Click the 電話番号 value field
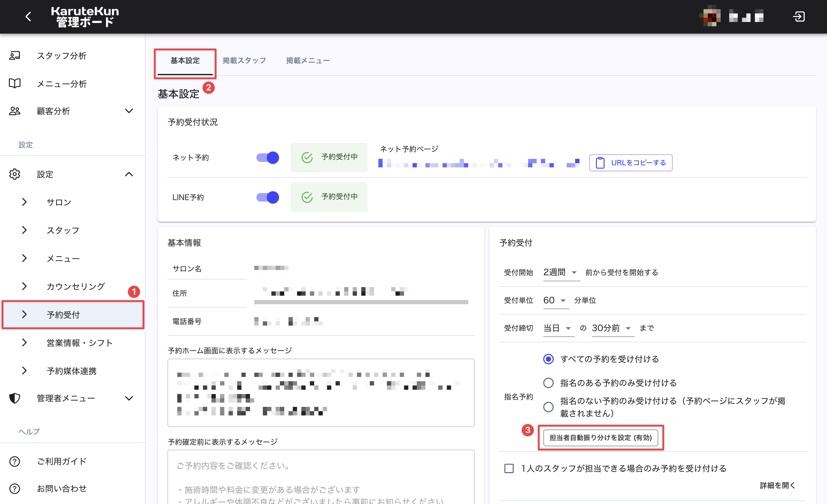This screenshot has height=504, width=827. 288,321
